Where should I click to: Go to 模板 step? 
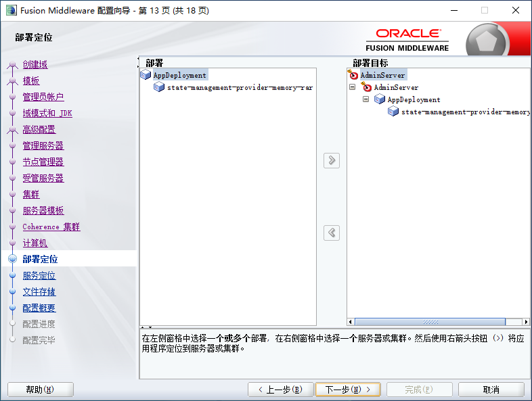pyautogui.click(x=31, y=80)
